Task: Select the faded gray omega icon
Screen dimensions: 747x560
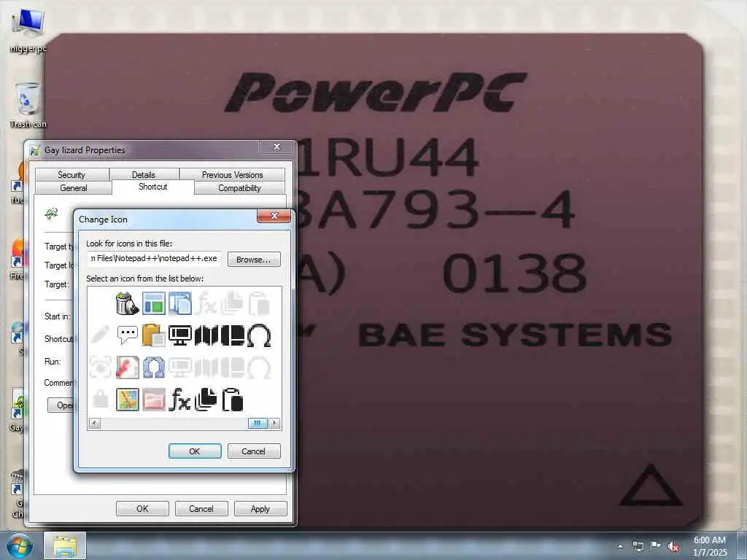Action: (259, 367)
